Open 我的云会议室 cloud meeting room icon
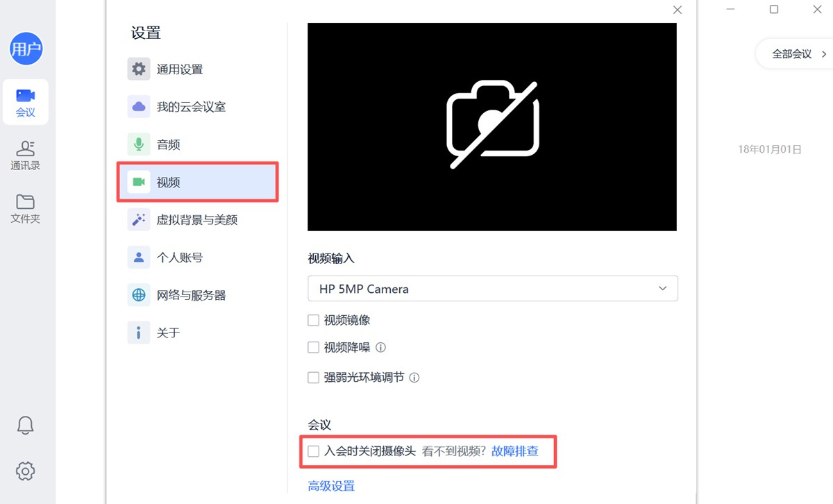 click(138, 106)
